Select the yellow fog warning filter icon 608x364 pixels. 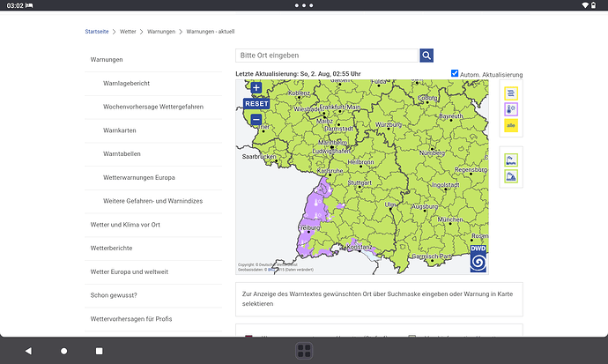[511, 93]
